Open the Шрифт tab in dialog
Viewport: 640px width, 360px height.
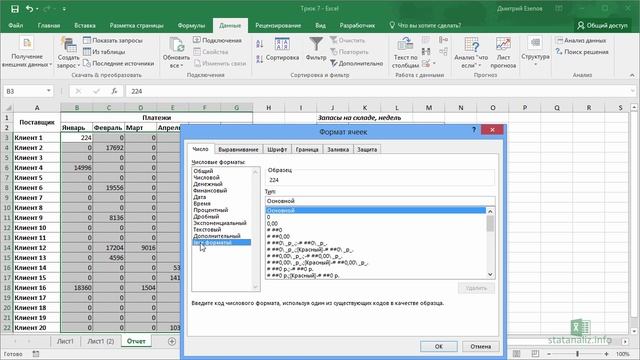point(277,149)
